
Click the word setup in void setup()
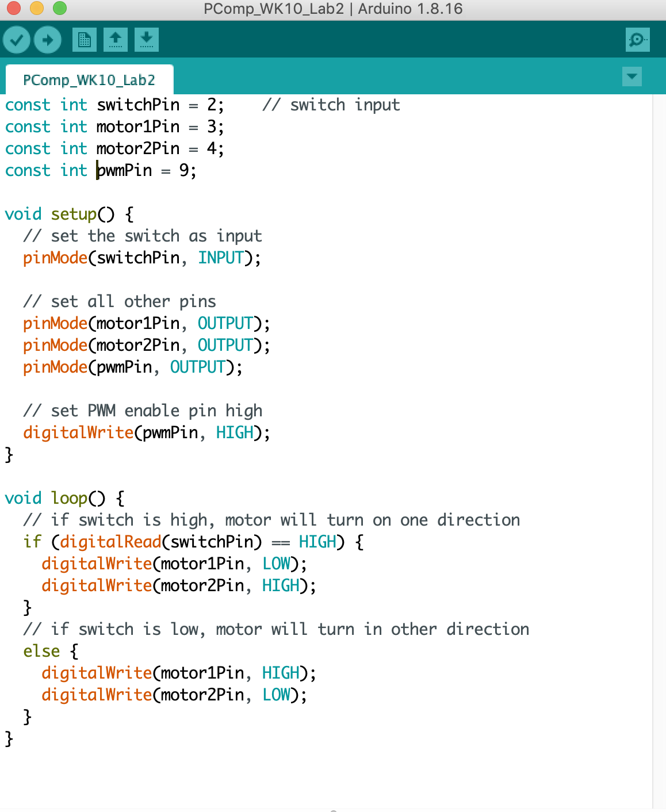(x=74, y=215)
